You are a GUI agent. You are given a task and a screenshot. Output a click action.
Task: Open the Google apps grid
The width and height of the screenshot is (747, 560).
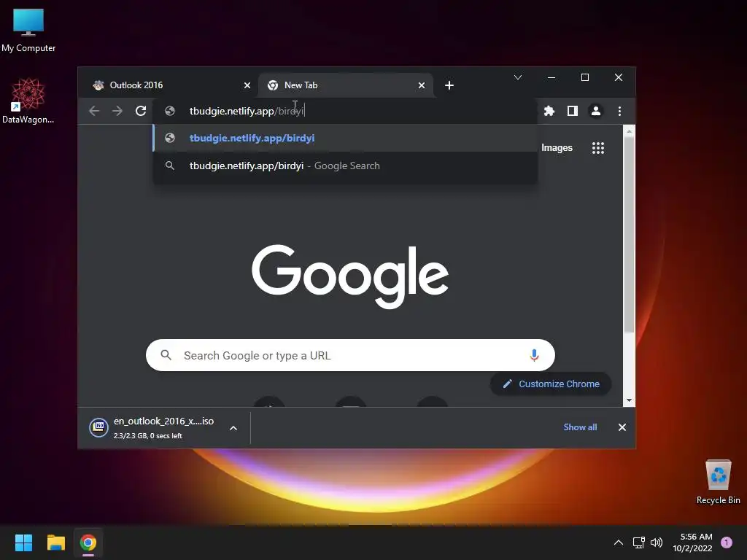598,147
